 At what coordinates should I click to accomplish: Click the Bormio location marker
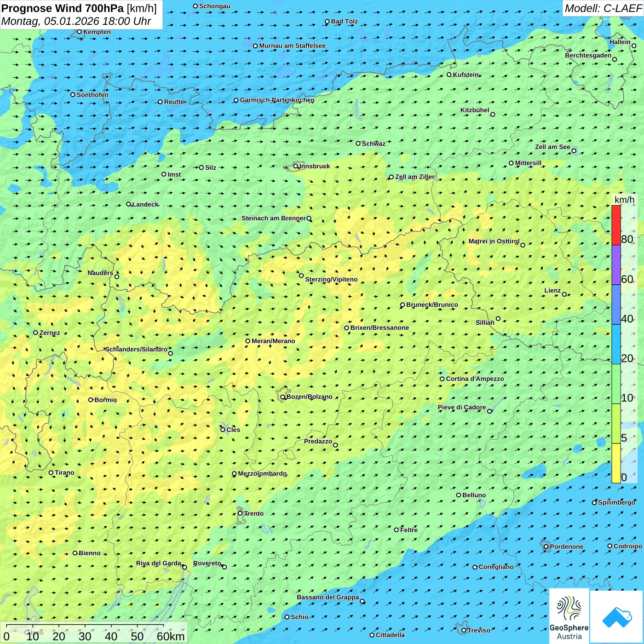(91, 400)
